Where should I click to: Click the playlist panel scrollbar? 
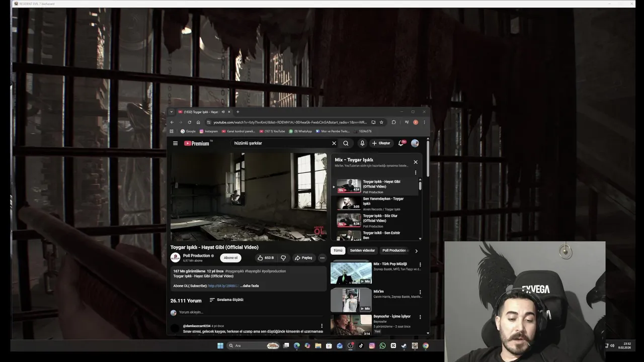420,186
